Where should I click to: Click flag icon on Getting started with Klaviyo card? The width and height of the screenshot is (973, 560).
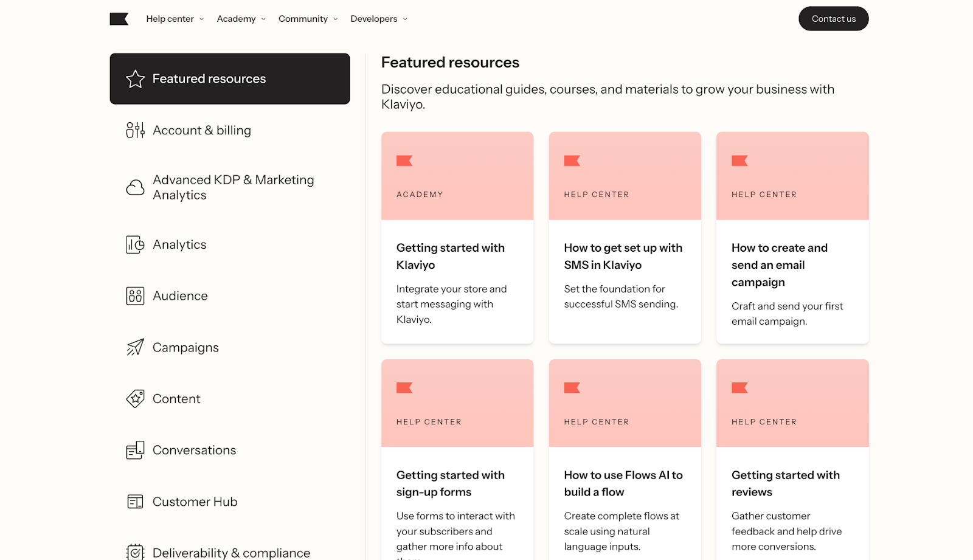point(404,161)
